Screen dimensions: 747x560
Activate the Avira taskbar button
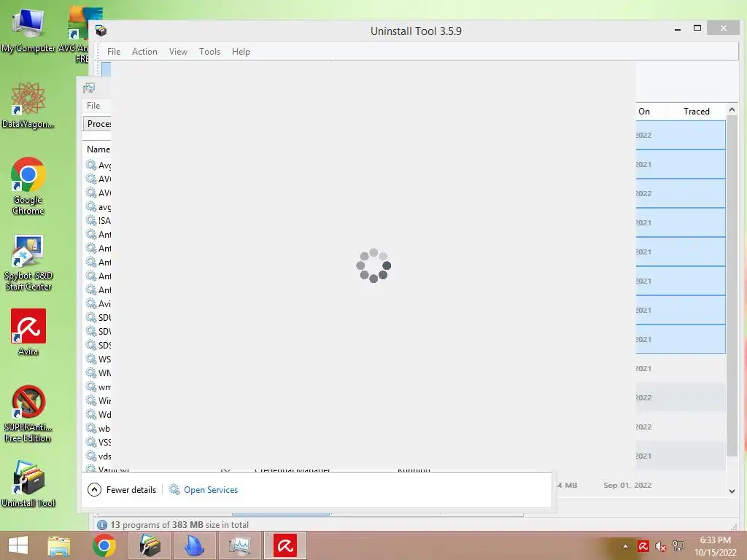[x=285, y=545]
